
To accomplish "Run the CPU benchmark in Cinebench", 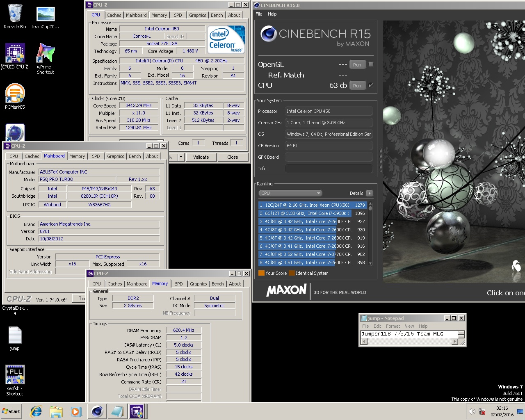I will pyautogui.click(x=357, y=86).
